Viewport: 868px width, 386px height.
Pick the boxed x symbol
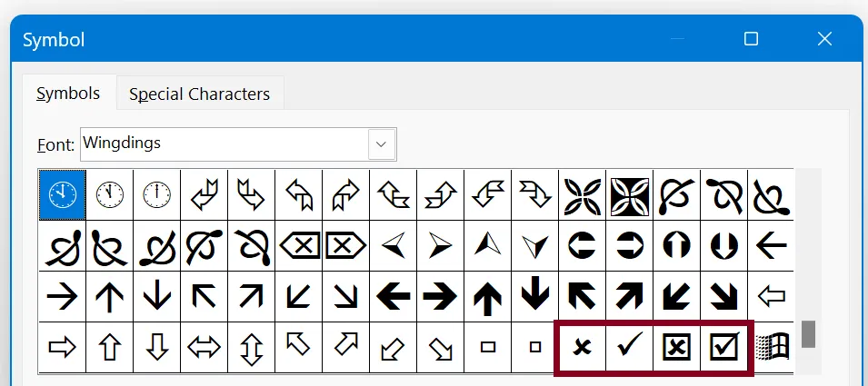[676, 346]
